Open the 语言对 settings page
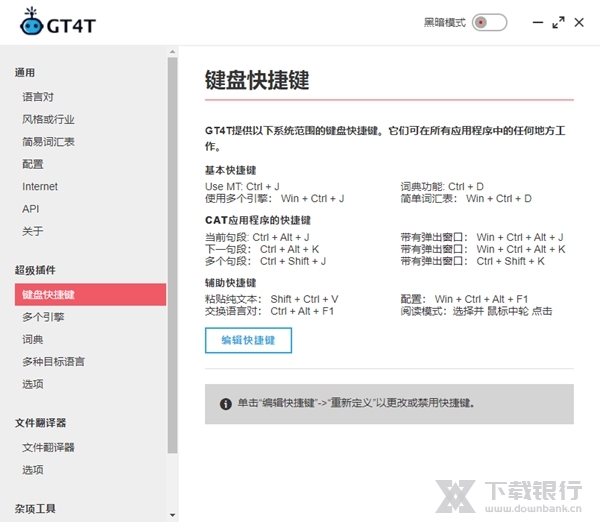 (x=38, y=97)
